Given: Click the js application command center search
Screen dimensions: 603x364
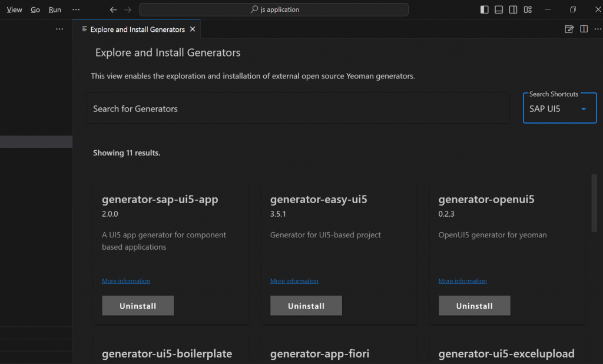Looking at the screenshot, I should tap(274, 9).
